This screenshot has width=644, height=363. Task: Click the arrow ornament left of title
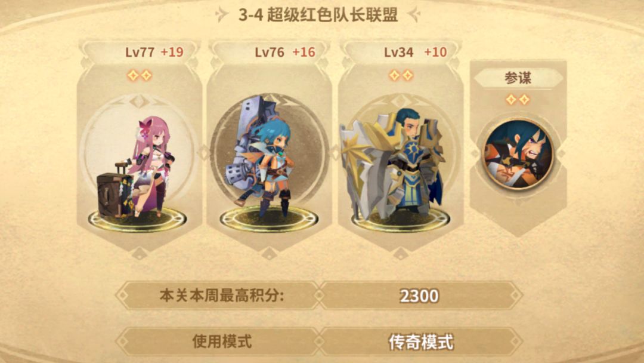click(x=222, y=15)
